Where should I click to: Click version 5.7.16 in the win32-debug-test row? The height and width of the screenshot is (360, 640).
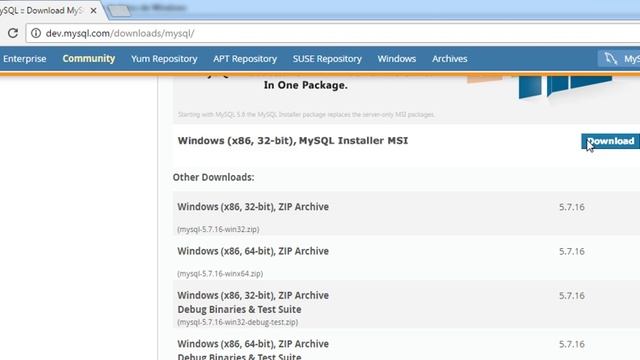click(572, 296)
